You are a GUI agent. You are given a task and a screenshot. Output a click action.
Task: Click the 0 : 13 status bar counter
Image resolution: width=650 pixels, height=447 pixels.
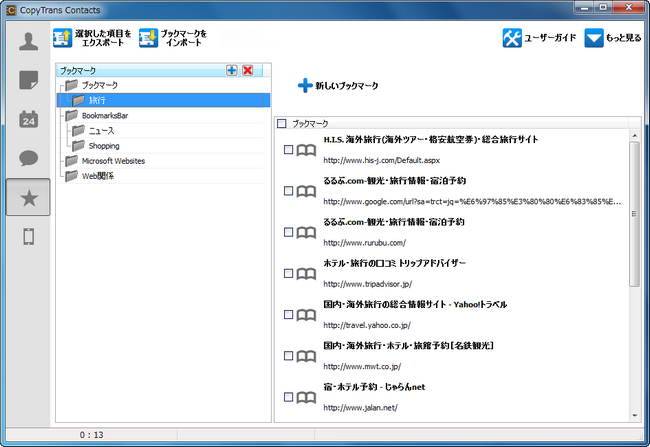point(92,435)
